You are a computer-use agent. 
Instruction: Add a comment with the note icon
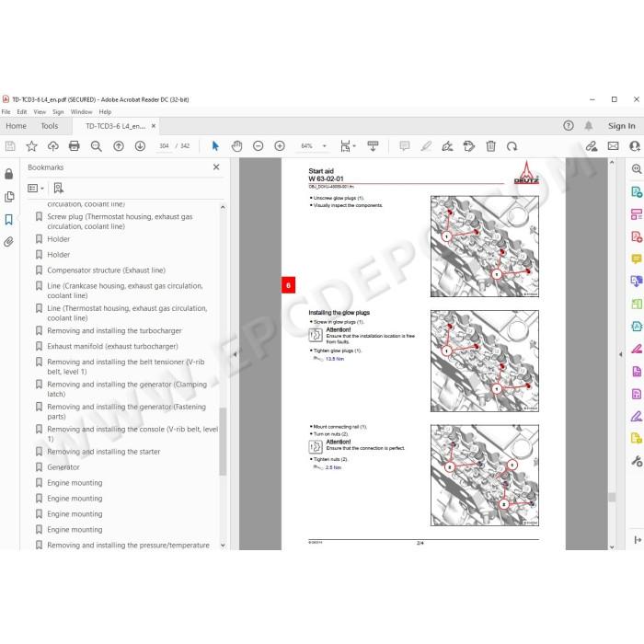tap(405, 146)
